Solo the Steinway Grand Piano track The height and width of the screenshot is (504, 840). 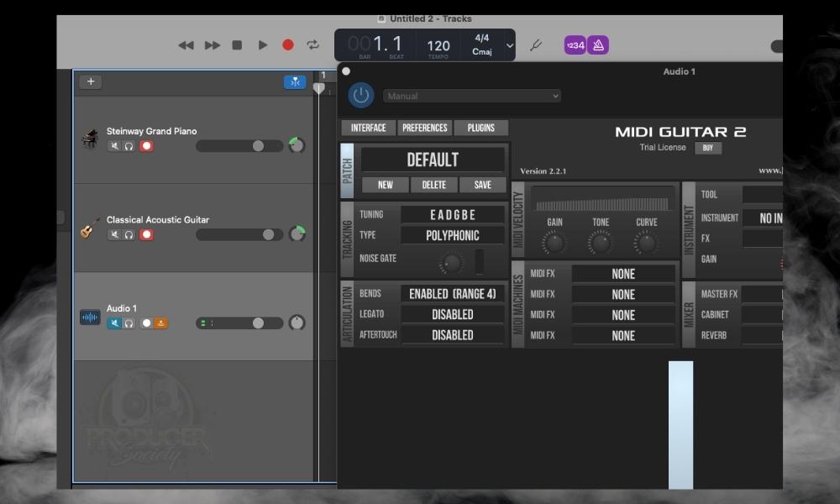click(x=129, y=146)
